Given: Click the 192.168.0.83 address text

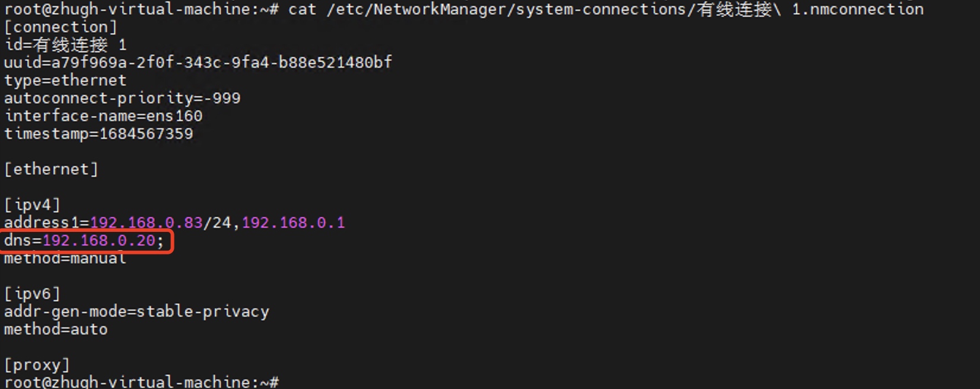Looking at the screenshot, I should (146, 223).
